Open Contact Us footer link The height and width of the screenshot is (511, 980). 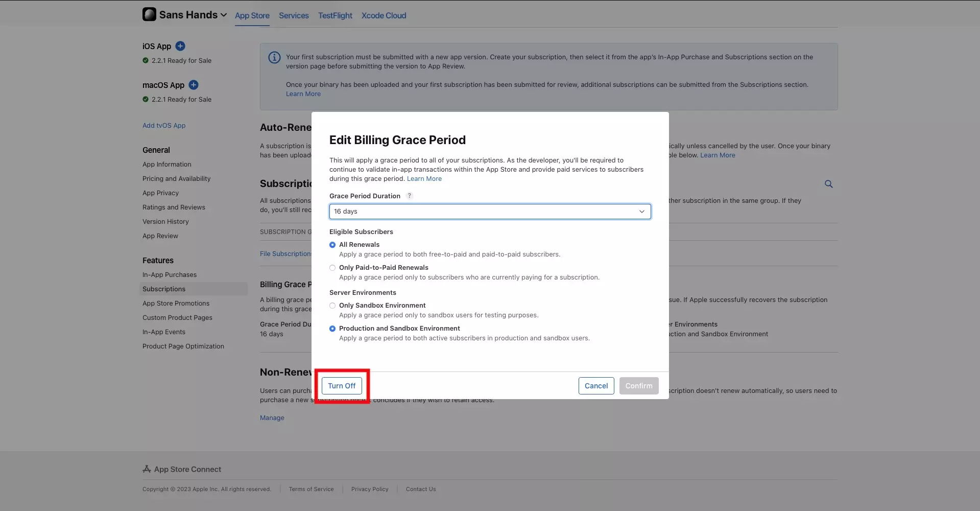[x=421, y=490]
